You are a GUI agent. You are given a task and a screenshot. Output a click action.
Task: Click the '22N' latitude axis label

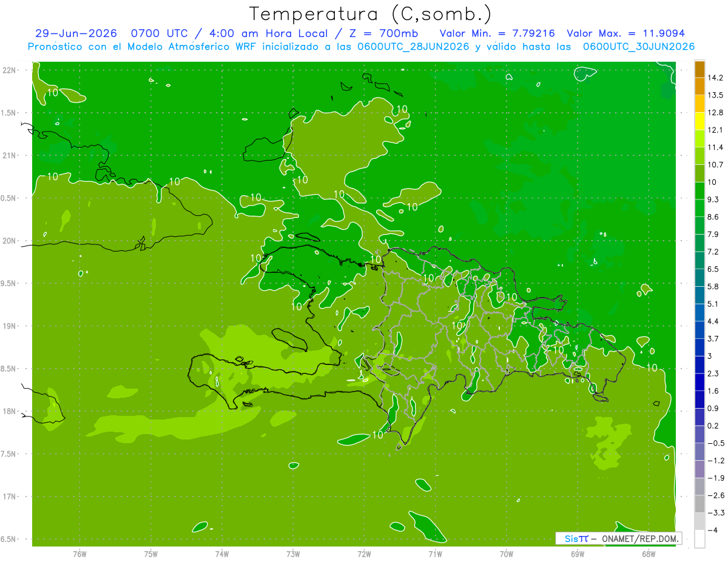[10, 70]
